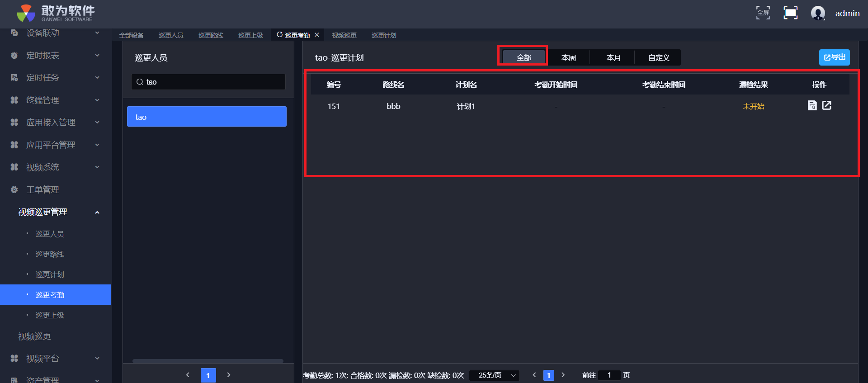The image size is (868, 383).
Task: Open 巡更路线 in the sidebar submenu
Action: [50, 254]
